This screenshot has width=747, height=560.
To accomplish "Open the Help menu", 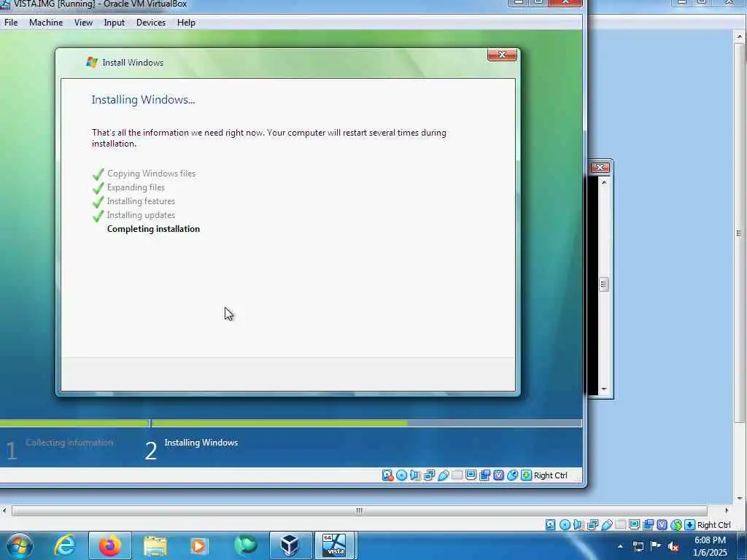I will point(186,23).
